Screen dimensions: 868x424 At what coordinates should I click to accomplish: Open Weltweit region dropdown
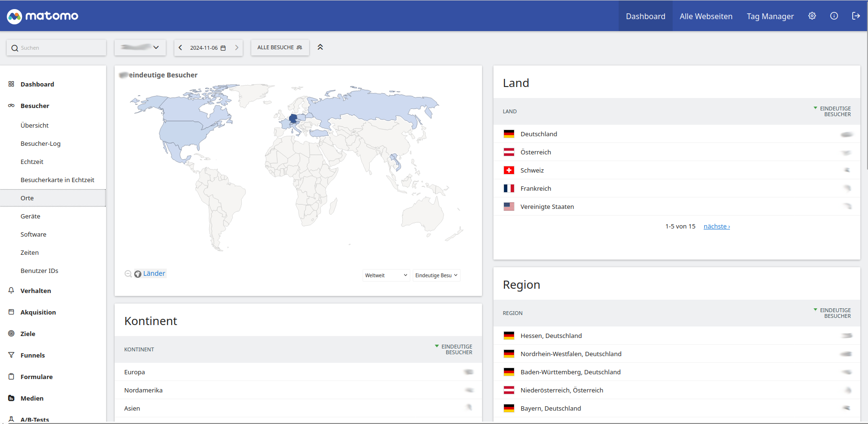point(386,275)
